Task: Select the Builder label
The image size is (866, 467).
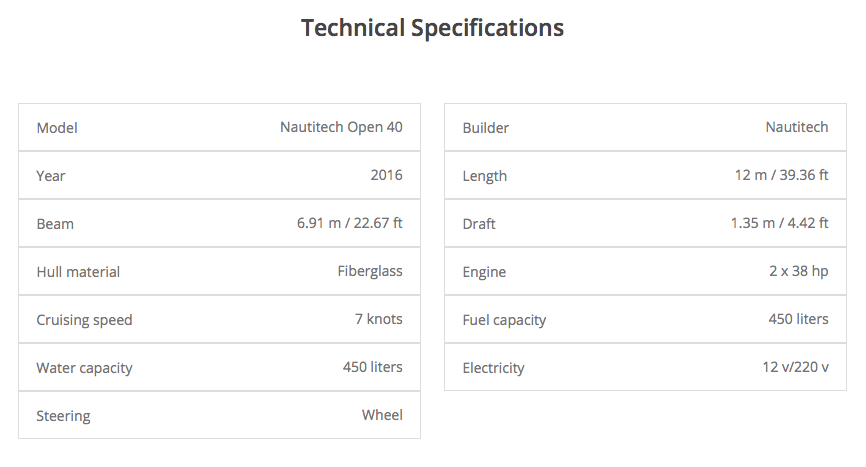Action: (485, 128)
